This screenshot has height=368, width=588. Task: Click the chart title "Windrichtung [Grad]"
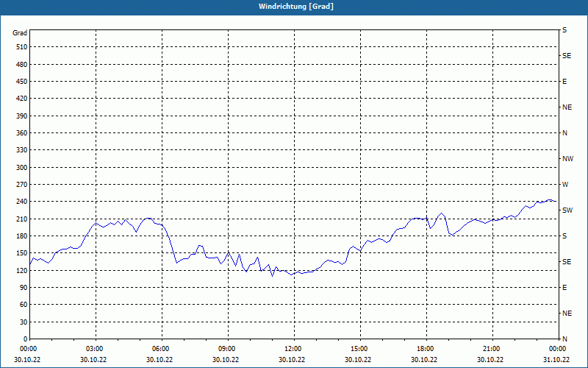click(x=296, y=7)
